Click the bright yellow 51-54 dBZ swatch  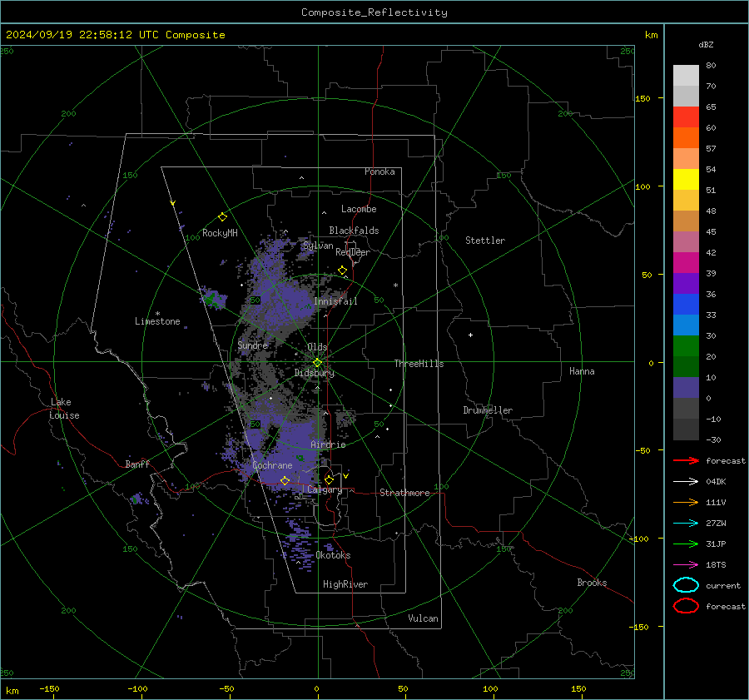click(x=686, y=179)
